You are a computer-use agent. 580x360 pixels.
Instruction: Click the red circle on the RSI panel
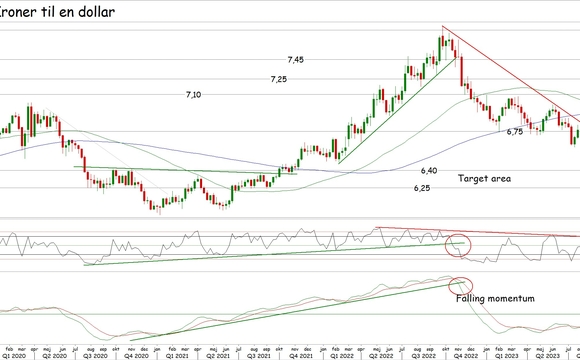tap(458, 245)
